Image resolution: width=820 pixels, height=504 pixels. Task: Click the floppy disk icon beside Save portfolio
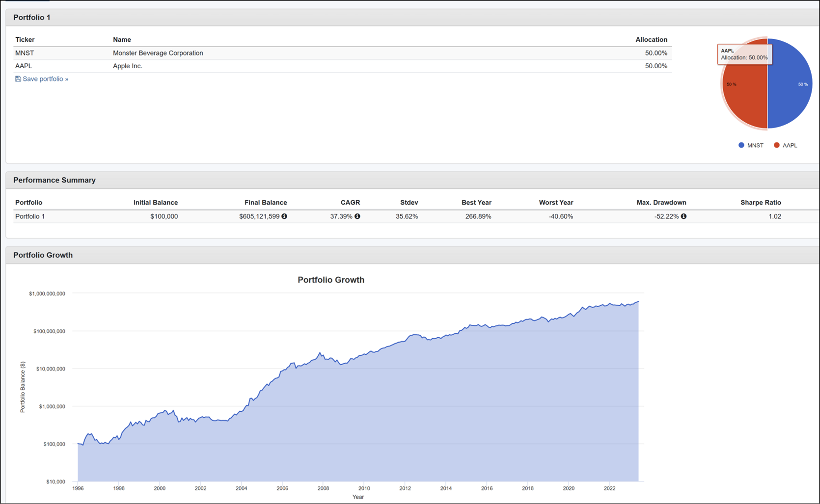pos(18,79)
